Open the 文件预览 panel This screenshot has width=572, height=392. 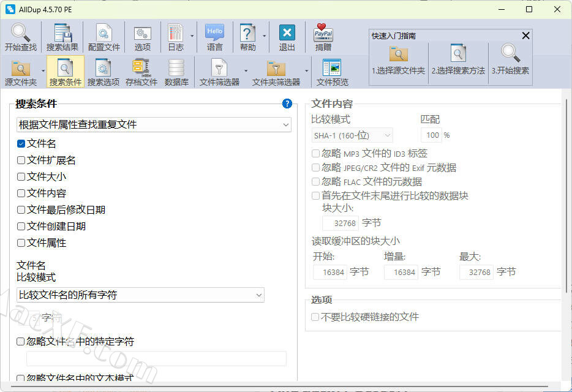[x=332, y=73]
